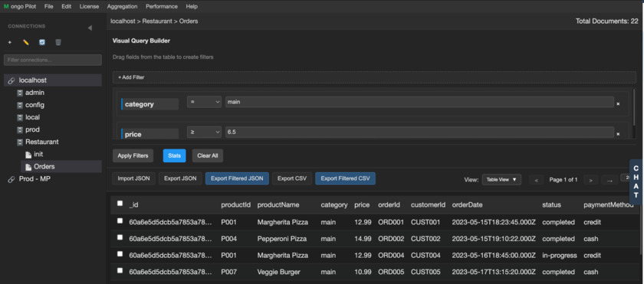Click the + Add Filter bar
Viewport: 644px width, 284px height.
click(x=374, y=77)
